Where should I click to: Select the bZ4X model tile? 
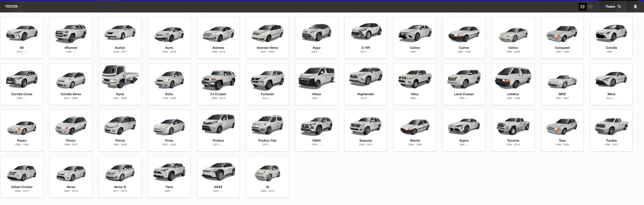click(218, 177)
